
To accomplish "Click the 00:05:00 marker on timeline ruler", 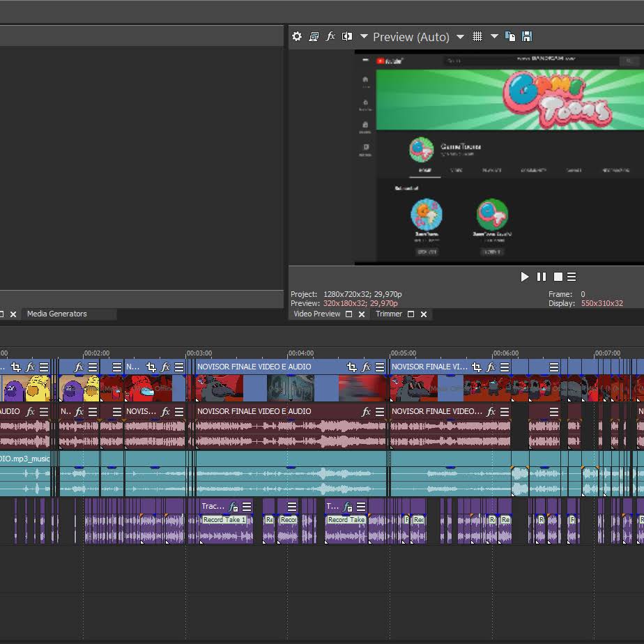I will 403,353.
